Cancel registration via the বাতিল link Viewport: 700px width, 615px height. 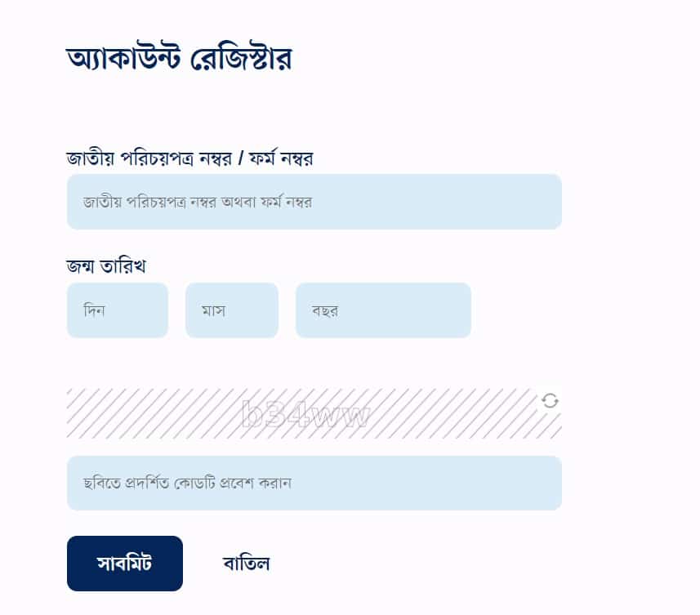[x=246, y=564]
